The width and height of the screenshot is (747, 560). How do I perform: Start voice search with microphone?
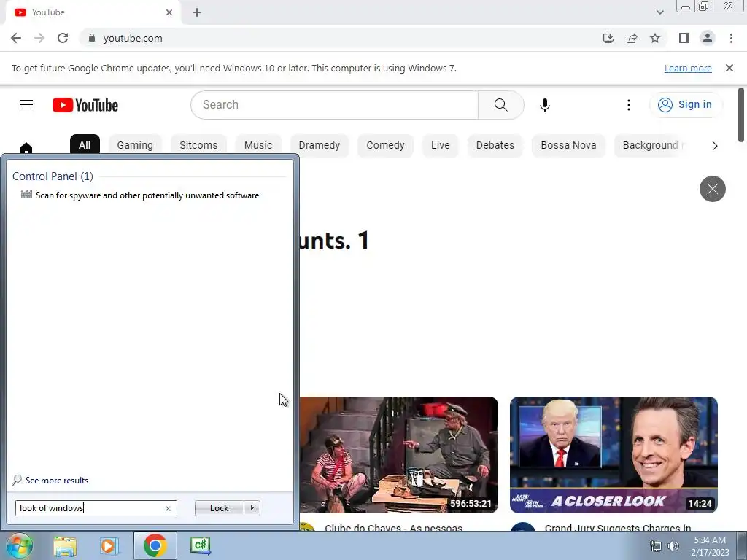(x=544, y=105)
